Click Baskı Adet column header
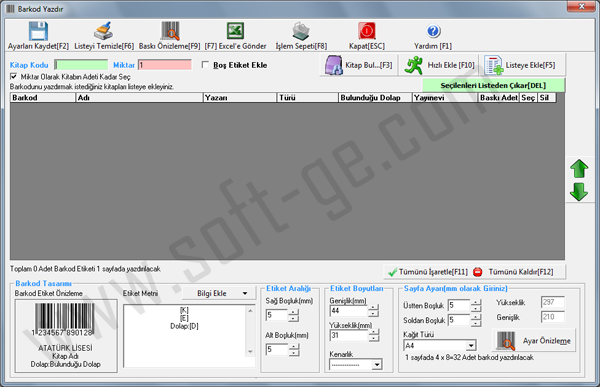The image size is (600, 387). point(499,98)
